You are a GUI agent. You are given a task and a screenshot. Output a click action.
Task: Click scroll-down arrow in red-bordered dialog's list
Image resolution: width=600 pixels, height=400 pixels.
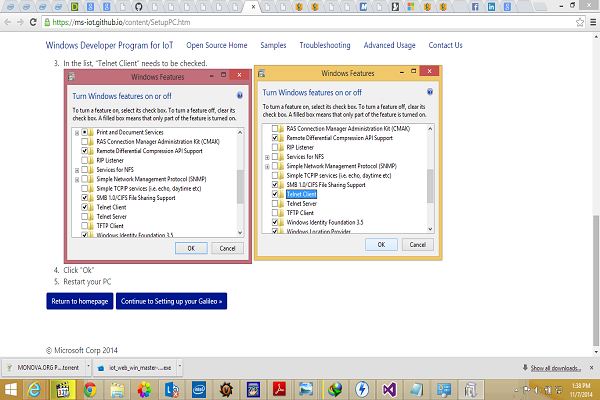(240, 232)
